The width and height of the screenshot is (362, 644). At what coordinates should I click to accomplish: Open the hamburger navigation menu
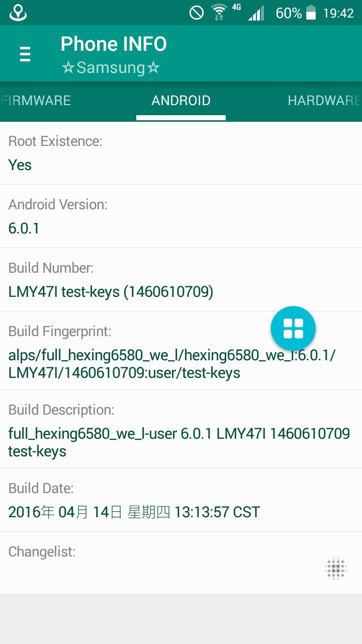[25, 53]
